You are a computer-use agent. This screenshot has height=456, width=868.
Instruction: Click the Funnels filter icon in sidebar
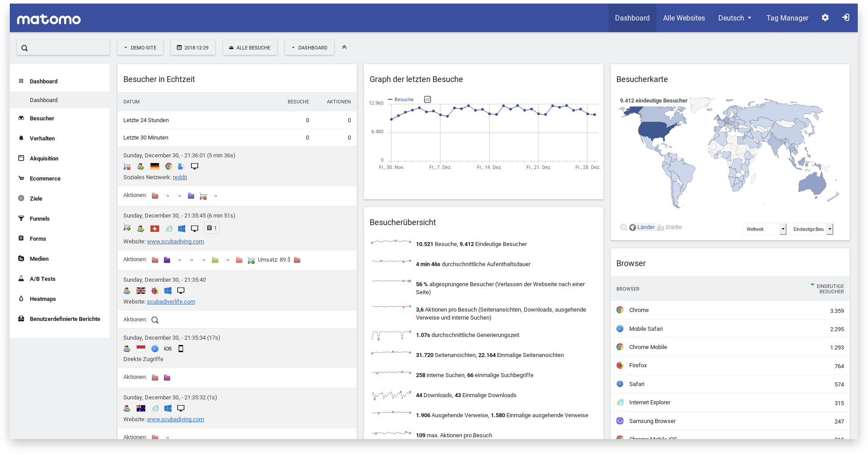click(21, 218)
